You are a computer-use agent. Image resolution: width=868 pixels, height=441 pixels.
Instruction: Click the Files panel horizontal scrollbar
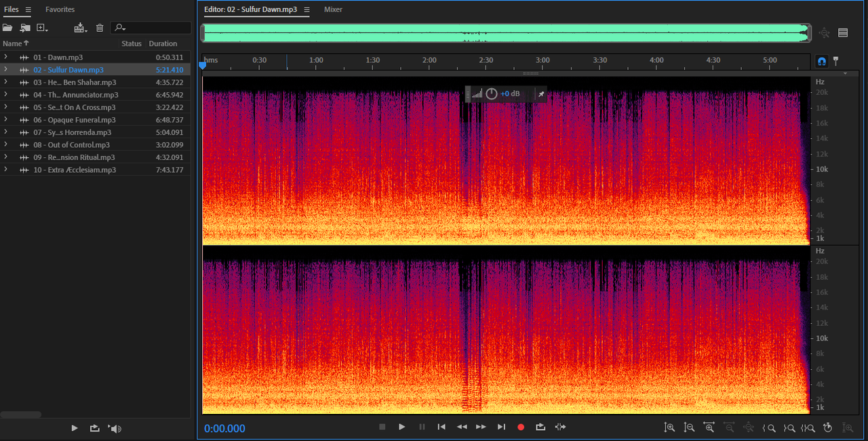coord(21,415)
